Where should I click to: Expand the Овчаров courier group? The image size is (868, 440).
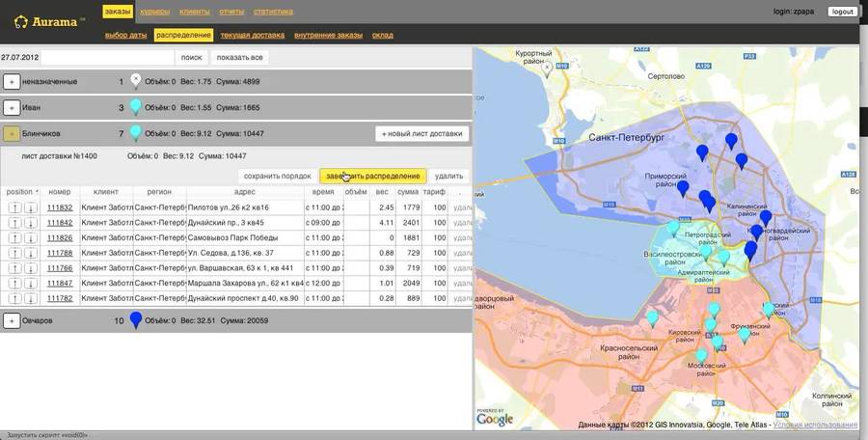point(12,320)
